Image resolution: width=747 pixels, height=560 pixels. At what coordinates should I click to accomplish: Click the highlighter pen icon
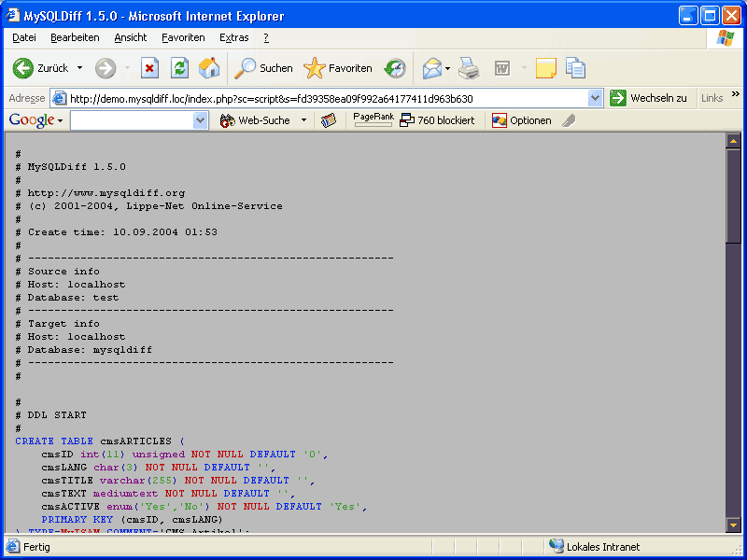(569, 120)
